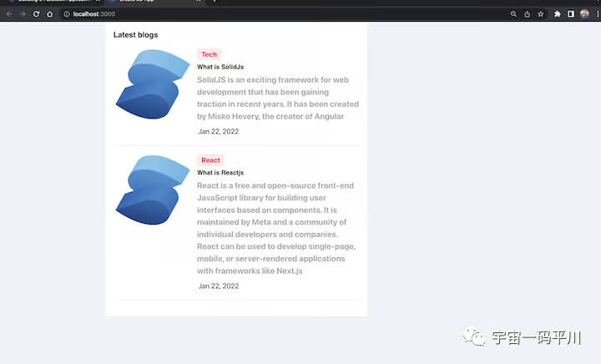Click the React description paragraph
The image size is (601, 364).
[x=276, y=228]
